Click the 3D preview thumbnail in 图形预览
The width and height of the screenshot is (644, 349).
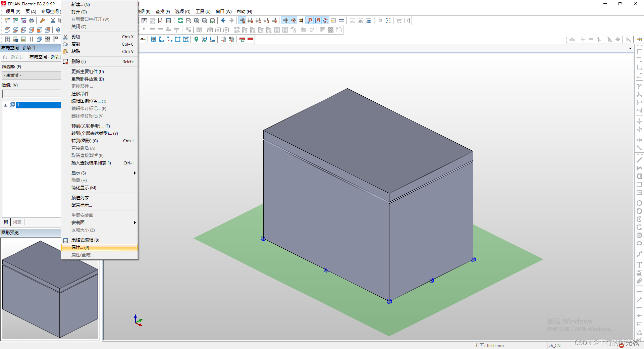pyautogui.click(x=50, y=289)
